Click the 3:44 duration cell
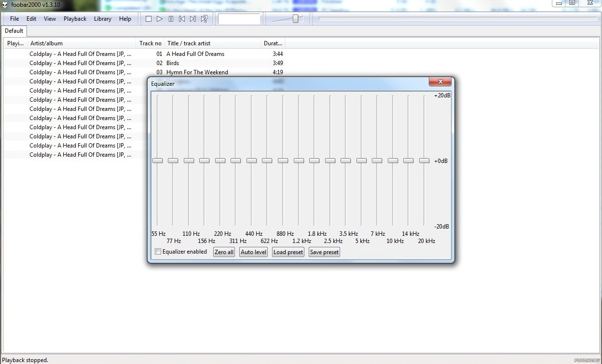The height and width of the screenshot is (364, 602). (x=278, y=54)
